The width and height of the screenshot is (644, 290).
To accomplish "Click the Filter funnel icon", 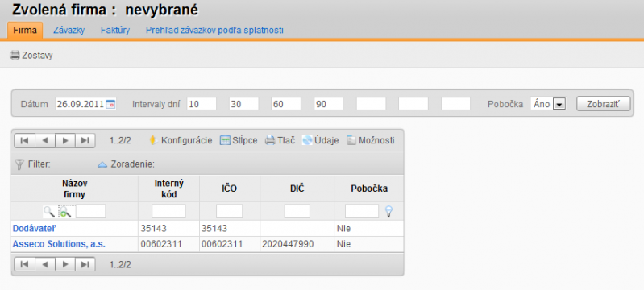I will (19, 164).
